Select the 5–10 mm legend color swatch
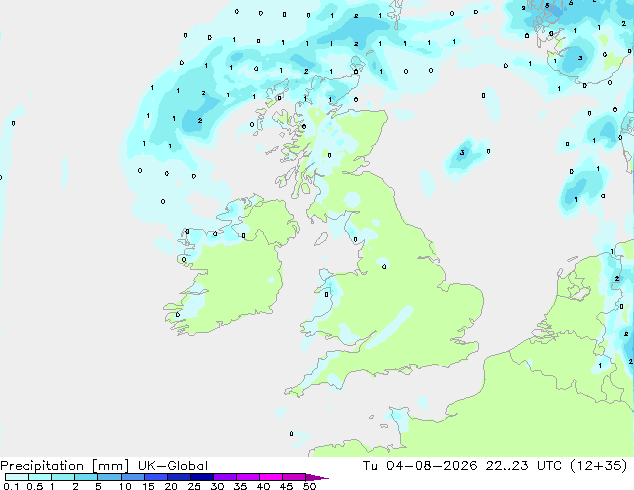This screenshot has height=490, width=634. click(109, 477)
